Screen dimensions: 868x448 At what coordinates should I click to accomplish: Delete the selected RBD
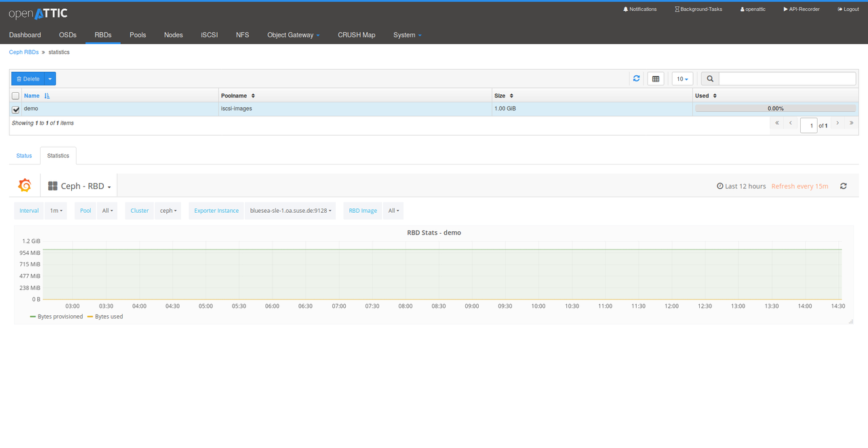click(28, 79)
